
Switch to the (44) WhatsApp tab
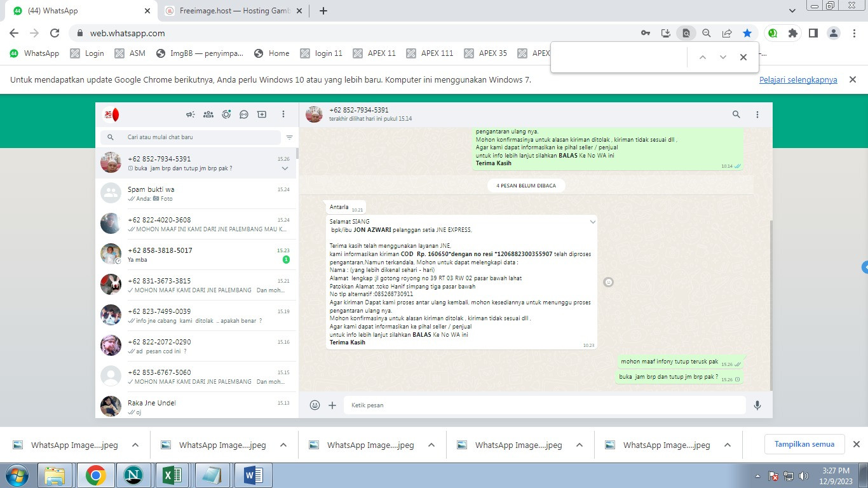point(83,11)
